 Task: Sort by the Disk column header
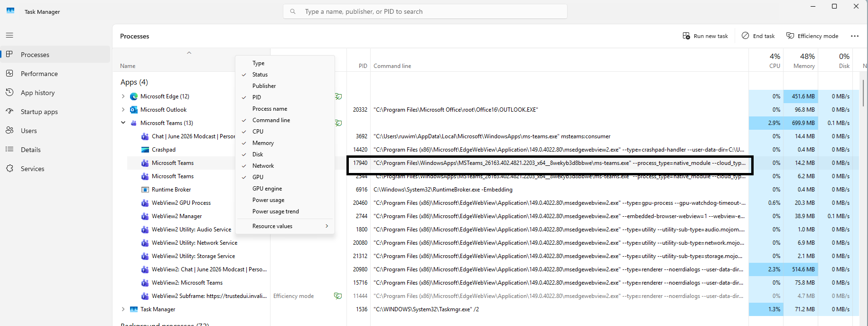(x=836, y=60)
